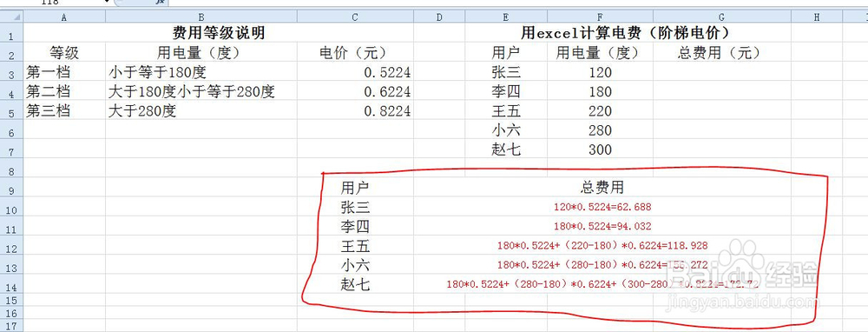Screen dimensions: 868x332
Task: Select column C header
Action: 355,17
